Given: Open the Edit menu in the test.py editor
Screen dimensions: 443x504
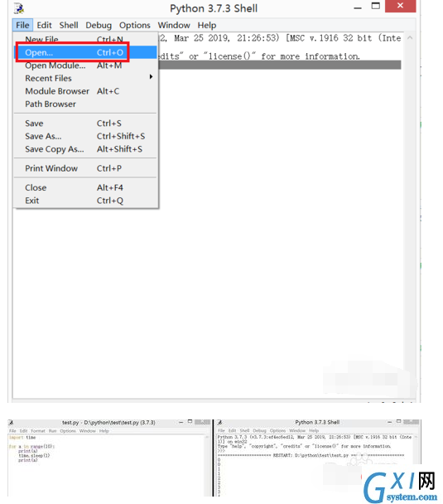Looking at the screenshot, I should click(x=23, y=431).
